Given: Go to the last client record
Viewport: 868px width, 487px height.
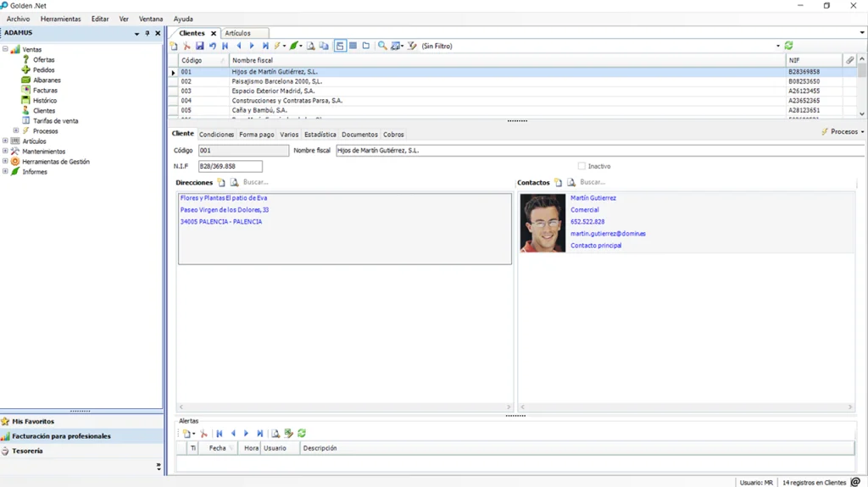Looking at the screenshot, I should tap(265, 46).
